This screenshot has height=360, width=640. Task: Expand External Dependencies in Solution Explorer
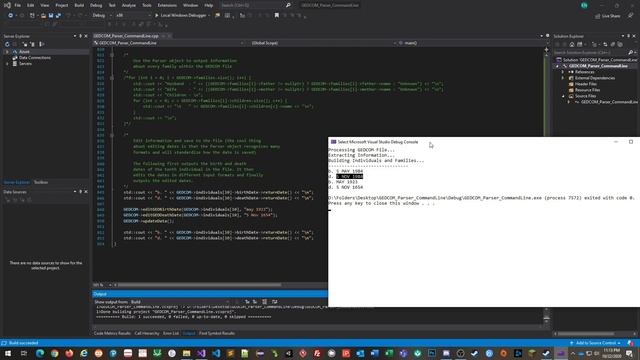click(563, 78)
